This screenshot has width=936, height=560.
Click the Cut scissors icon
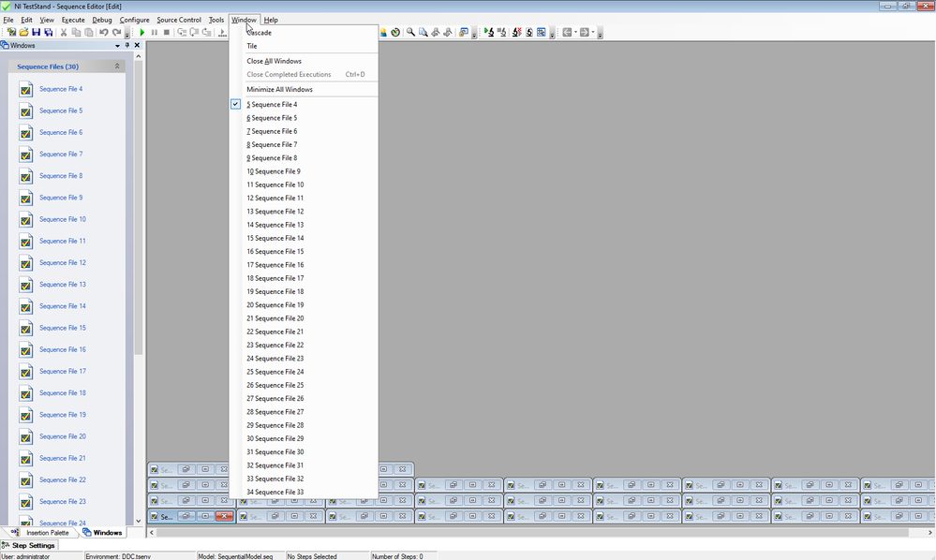pos(64,32)
